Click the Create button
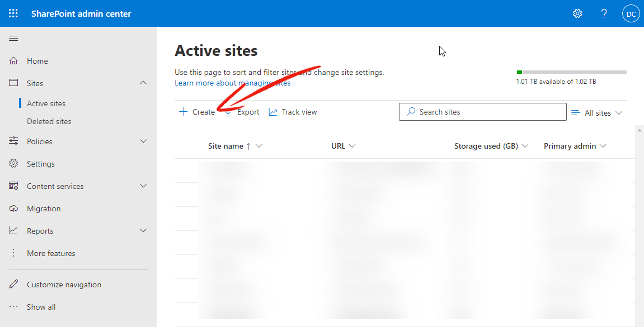 197,112
